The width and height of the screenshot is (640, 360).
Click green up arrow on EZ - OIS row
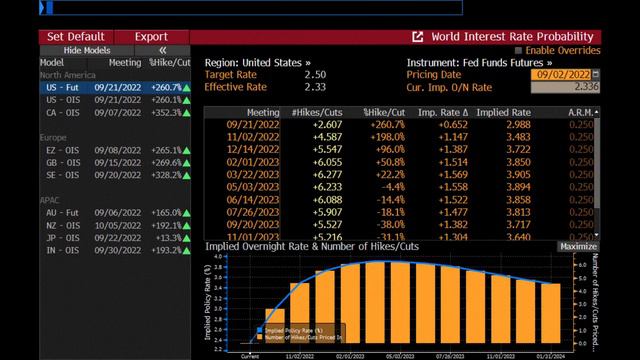[x=187, y=151]
